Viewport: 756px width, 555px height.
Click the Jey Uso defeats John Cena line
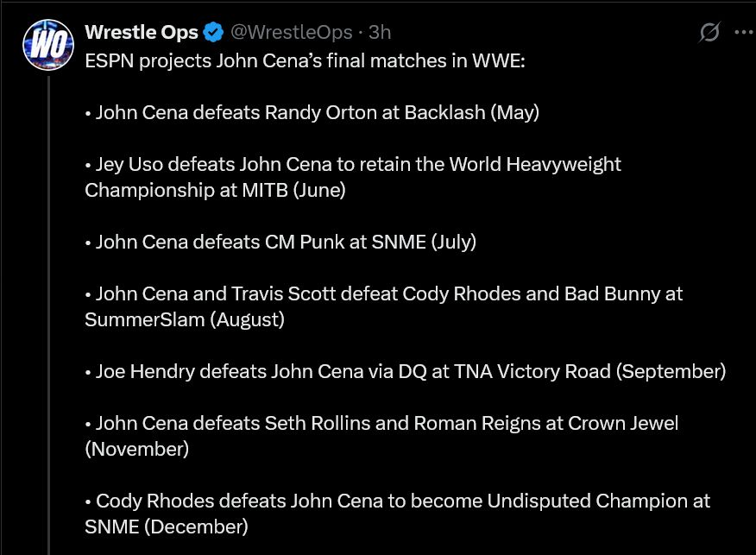[x=353, y=164]
